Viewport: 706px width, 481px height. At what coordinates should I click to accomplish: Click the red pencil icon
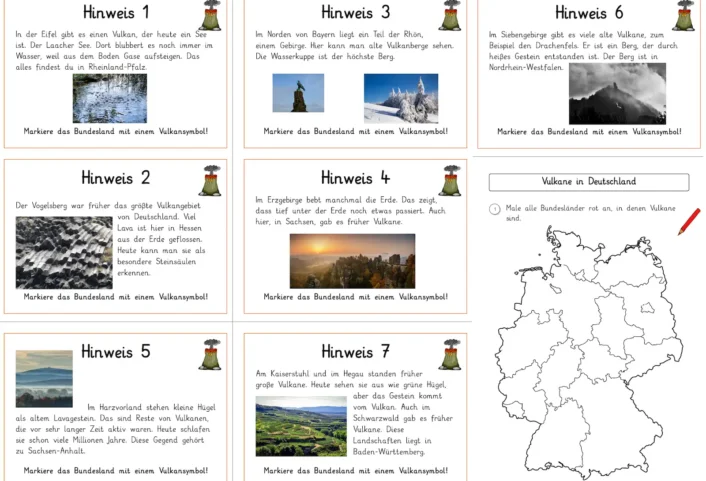(x=689, y=221)
